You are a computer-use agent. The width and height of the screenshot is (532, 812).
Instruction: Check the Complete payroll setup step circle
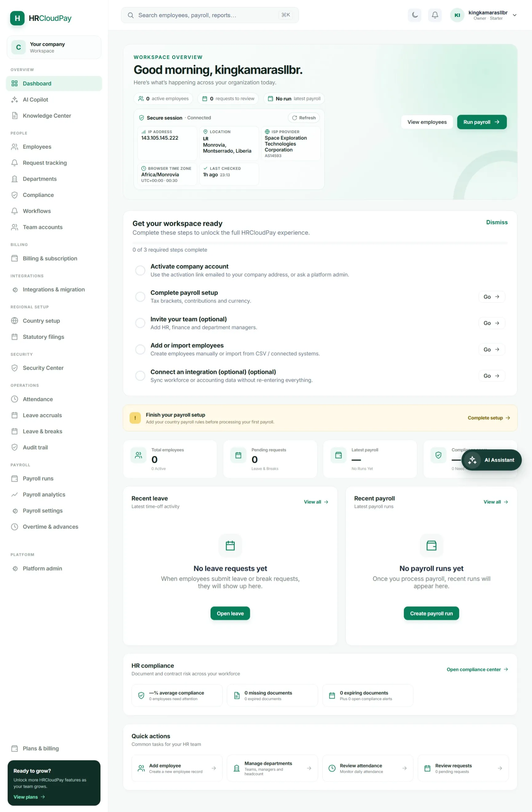pyautogui.click(x=140, y=296)
